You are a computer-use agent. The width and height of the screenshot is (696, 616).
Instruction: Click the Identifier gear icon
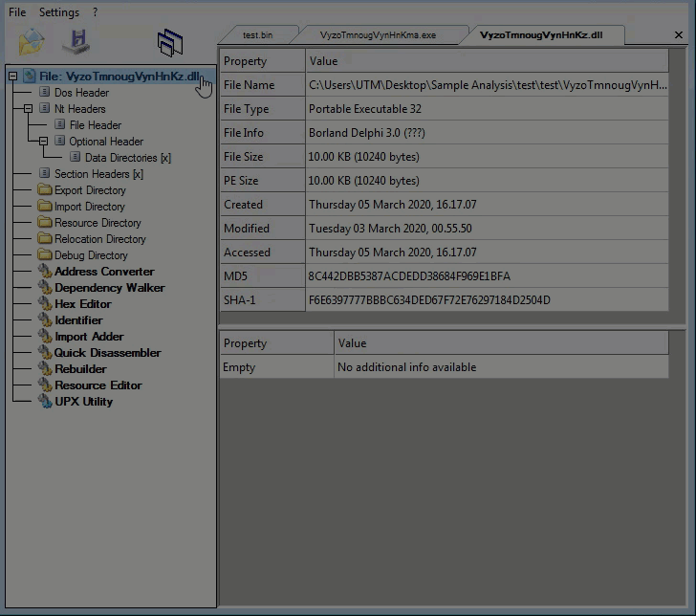click(45, 319)
